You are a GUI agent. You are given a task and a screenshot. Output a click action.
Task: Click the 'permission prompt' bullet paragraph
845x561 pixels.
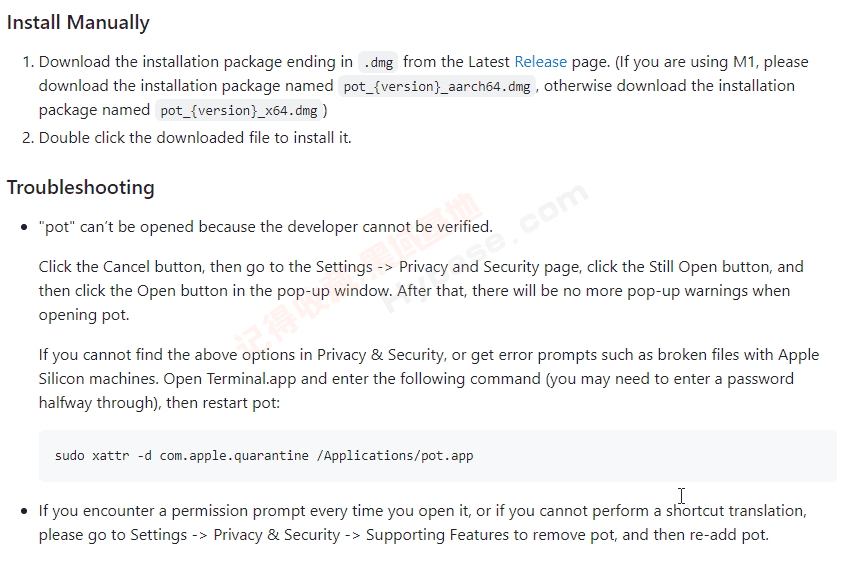(422, 523)
